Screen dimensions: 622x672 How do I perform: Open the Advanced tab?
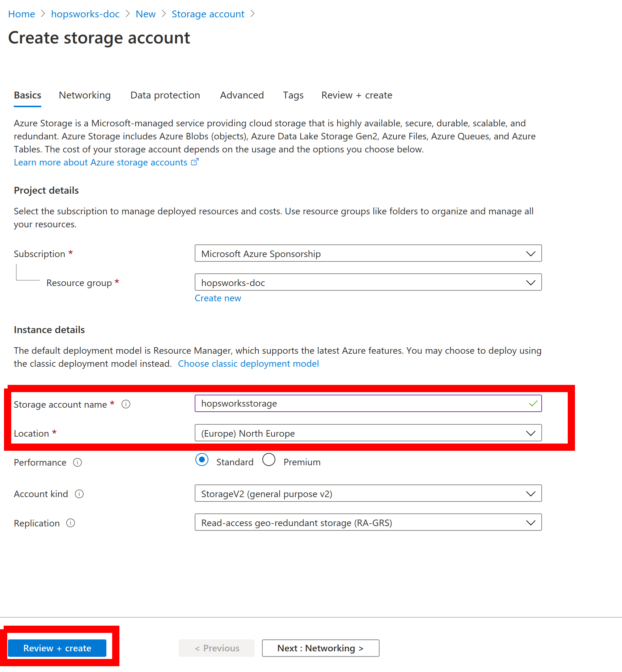tap(242, 95)
